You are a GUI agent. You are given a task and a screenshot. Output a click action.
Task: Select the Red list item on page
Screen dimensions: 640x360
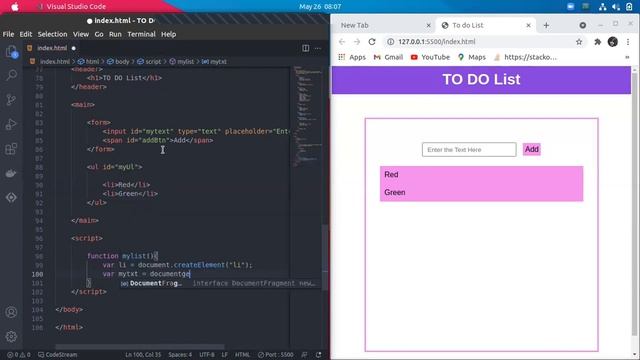(482, 175)
